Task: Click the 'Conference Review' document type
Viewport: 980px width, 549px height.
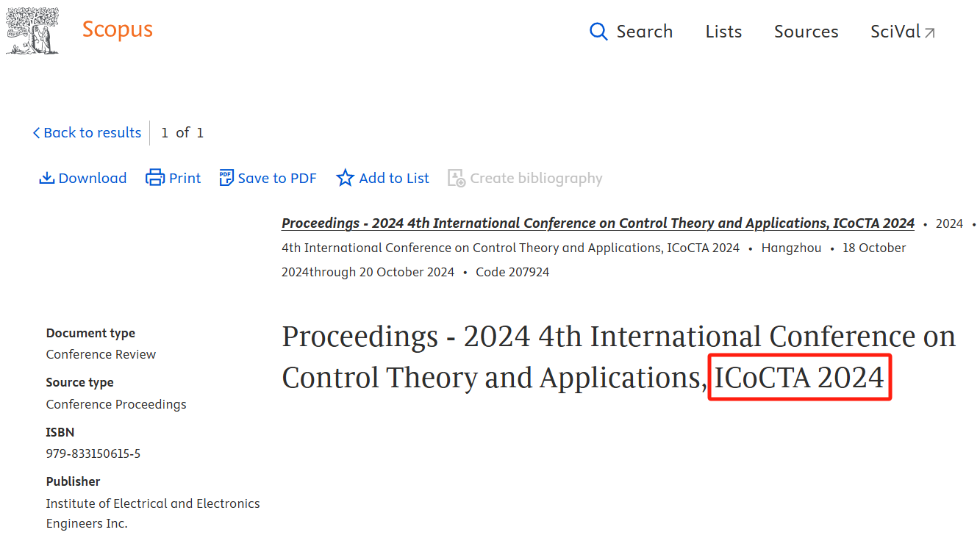Action: 101,354
